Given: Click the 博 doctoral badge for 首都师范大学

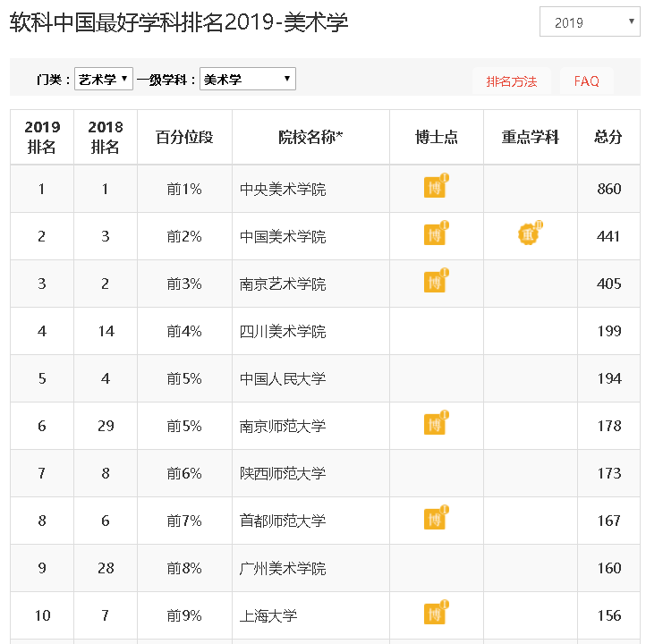Looking at the screenshot, I should tap(436, 518).
